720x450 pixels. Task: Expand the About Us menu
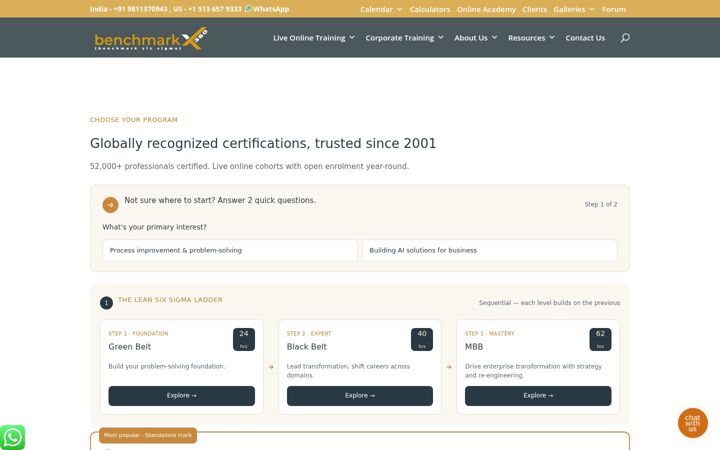coord(475,38)
